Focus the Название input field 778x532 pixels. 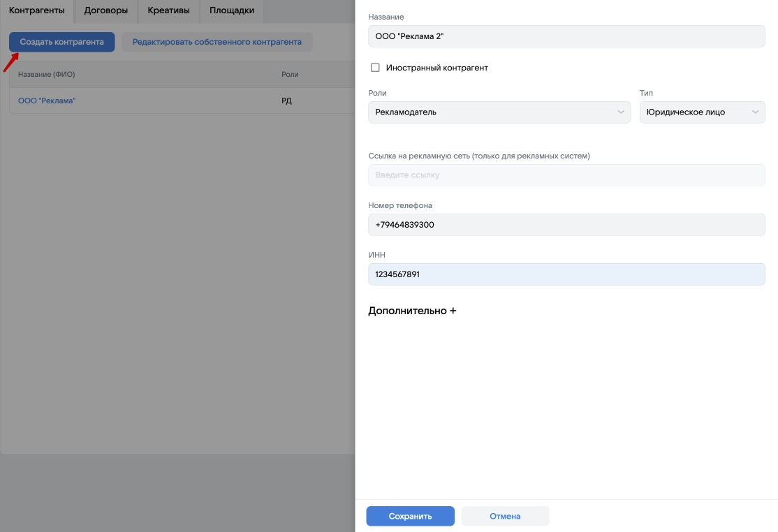[x=566, y=36]
